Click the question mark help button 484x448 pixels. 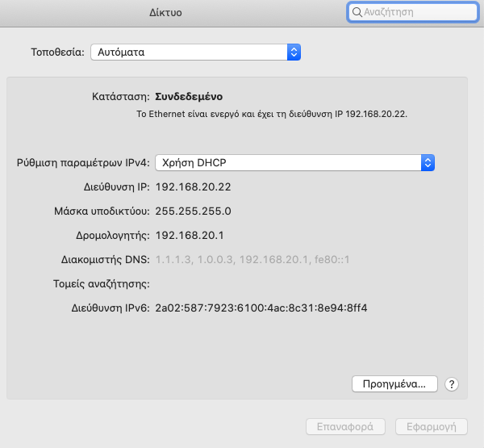[x=452, y=384]
